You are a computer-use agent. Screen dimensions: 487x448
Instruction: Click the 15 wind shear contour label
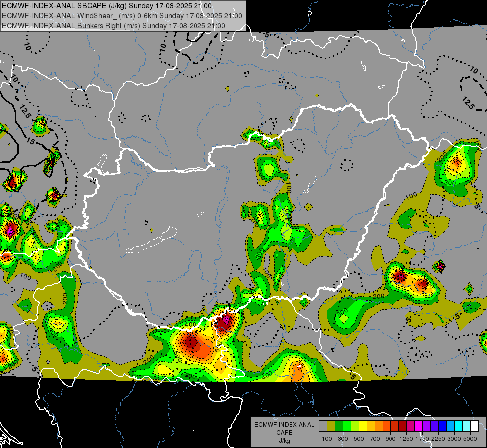30,141
